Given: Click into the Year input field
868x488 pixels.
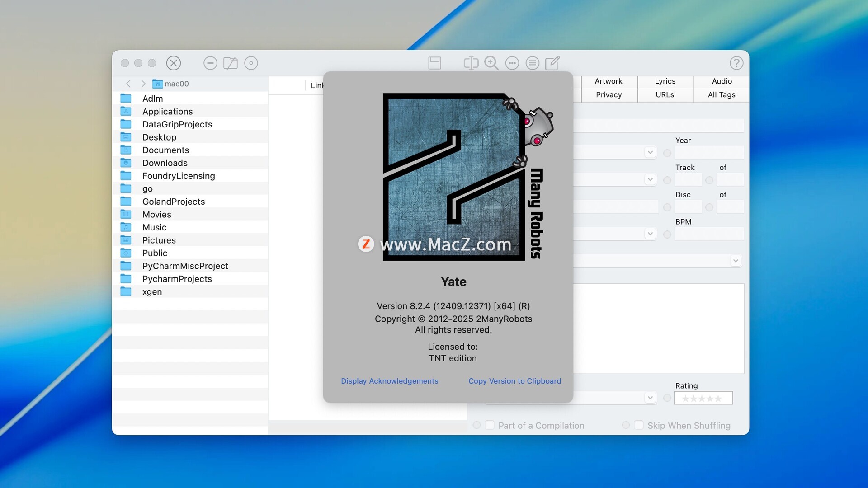Looking at the screenshot, I should 709,153.
